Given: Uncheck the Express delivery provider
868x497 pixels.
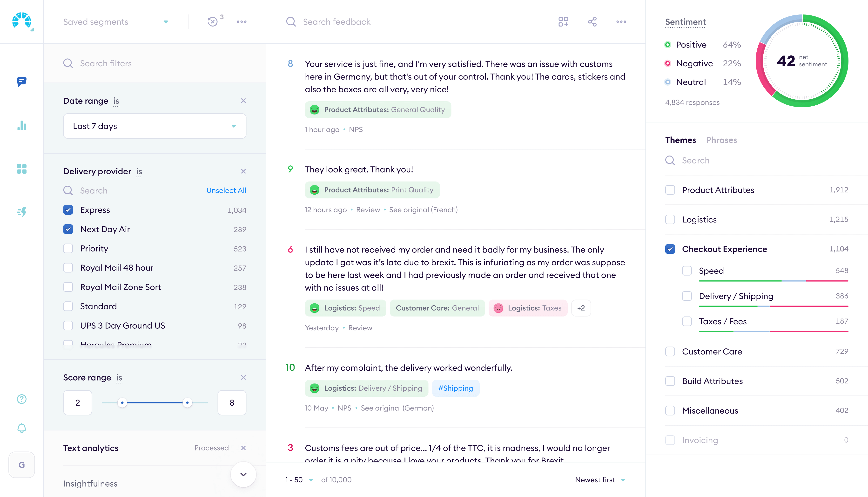Looking at the screenshot, I should [x=68, y=210].
